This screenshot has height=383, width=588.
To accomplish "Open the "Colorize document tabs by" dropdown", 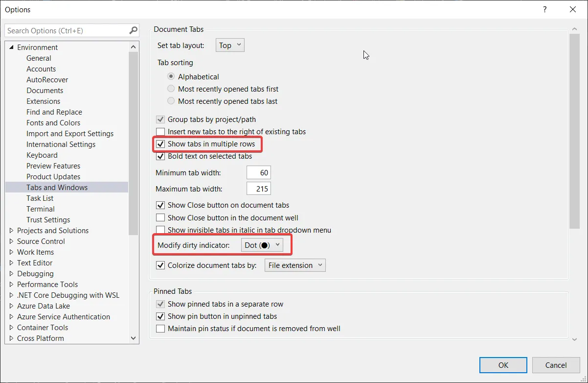I will click(294, 265).
